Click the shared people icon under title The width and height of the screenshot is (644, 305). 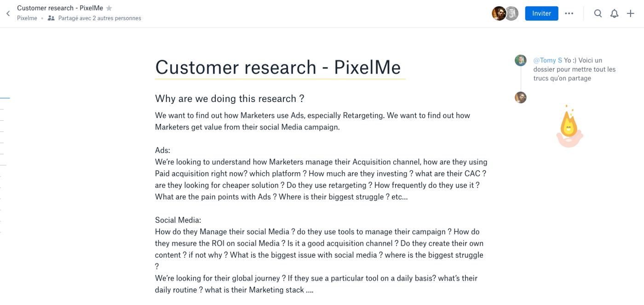pyautogui.click(x=51, y=18)
